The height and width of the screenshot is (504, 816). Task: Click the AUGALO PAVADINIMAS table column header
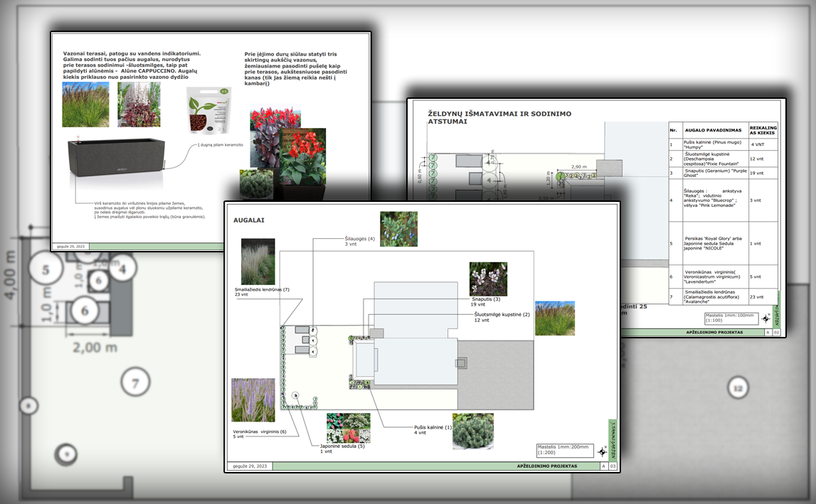(713, 130)
